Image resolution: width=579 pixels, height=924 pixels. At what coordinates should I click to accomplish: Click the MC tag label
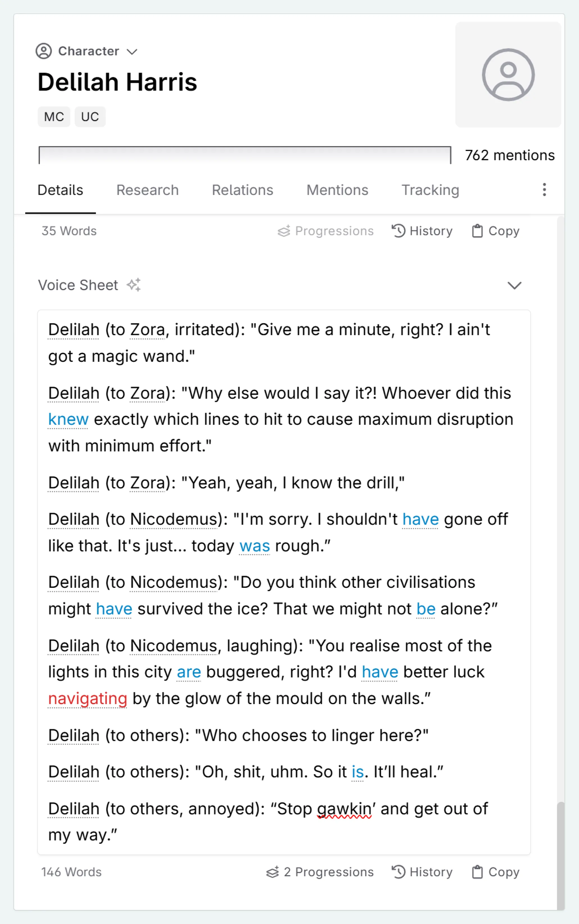click(x=54, y=117)
